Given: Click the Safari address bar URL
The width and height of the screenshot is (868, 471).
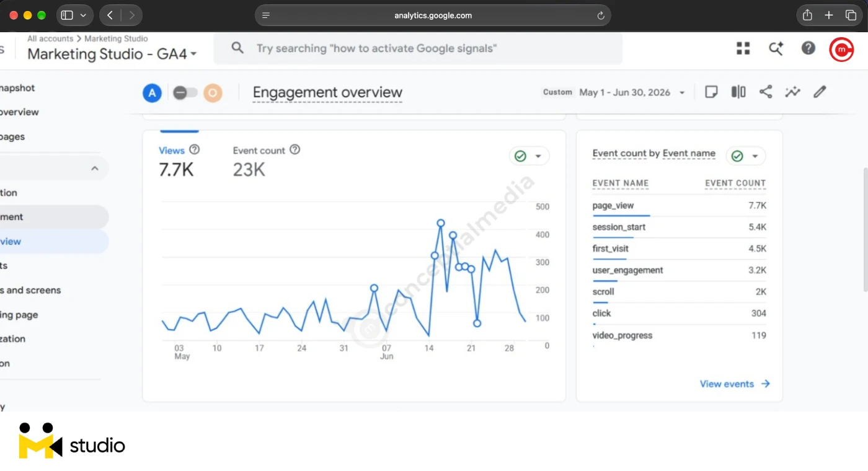Looking at the screenshot, I should [433, 15].
